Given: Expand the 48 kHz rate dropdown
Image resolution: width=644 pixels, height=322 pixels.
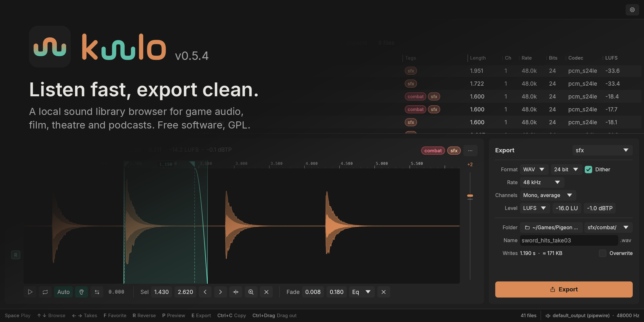Looking at the screenshot, I should (542, 182).
